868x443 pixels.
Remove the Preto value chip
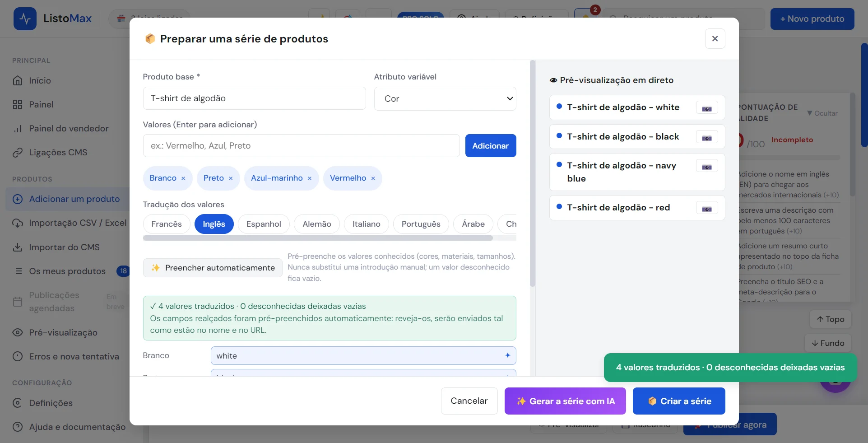tap(231, 178)
